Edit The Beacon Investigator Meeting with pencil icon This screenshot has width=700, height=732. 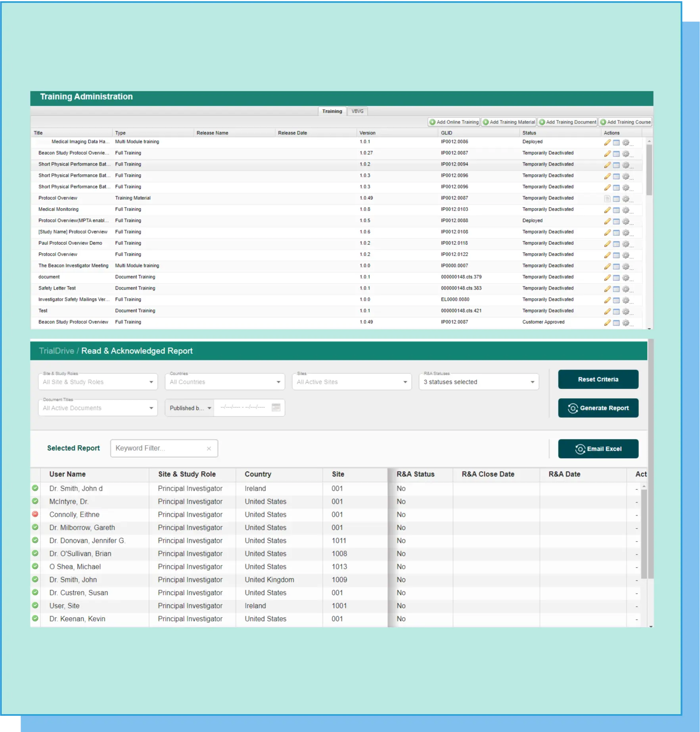click(607, 266)
